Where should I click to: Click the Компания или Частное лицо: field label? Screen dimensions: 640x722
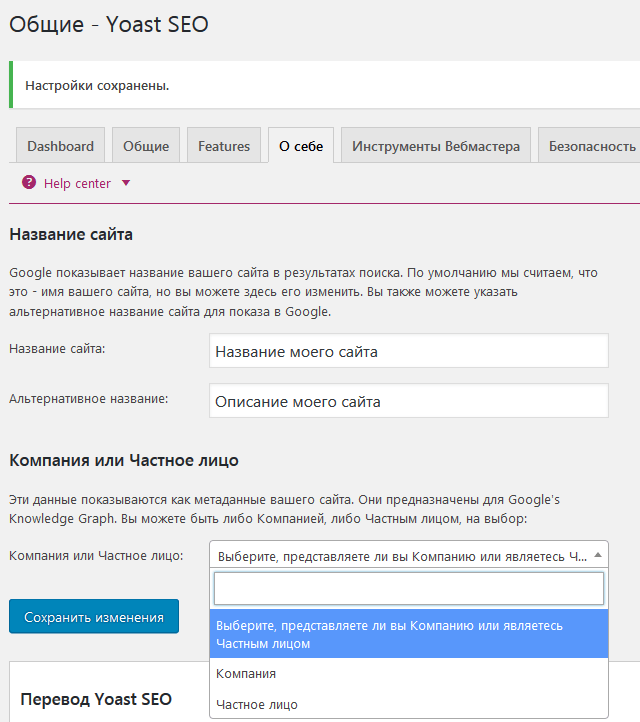point(96,555)
